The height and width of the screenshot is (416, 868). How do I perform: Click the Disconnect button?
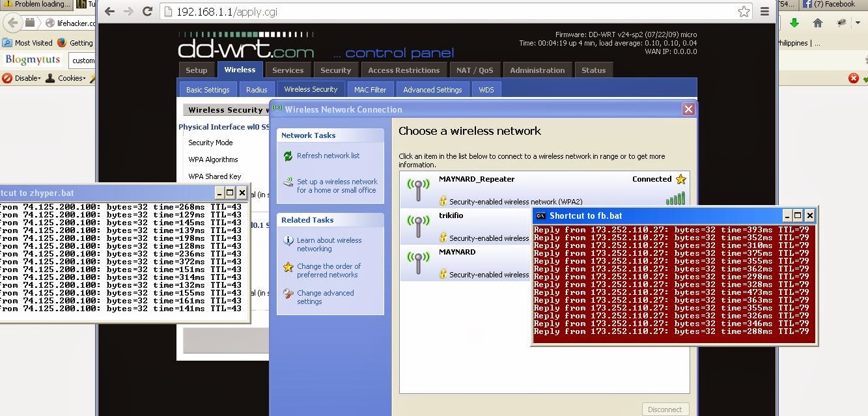coord(665,409)
